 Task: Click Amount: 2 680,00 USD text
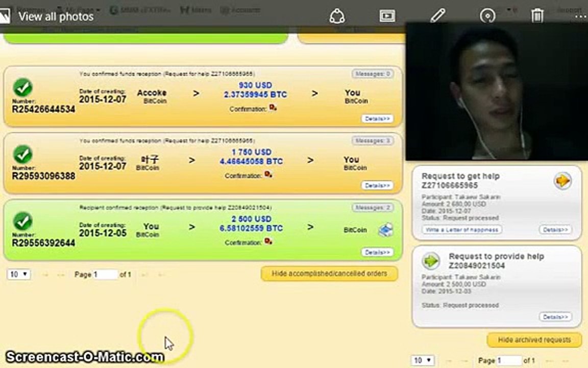pyautogui.click(x=454, y=204)
